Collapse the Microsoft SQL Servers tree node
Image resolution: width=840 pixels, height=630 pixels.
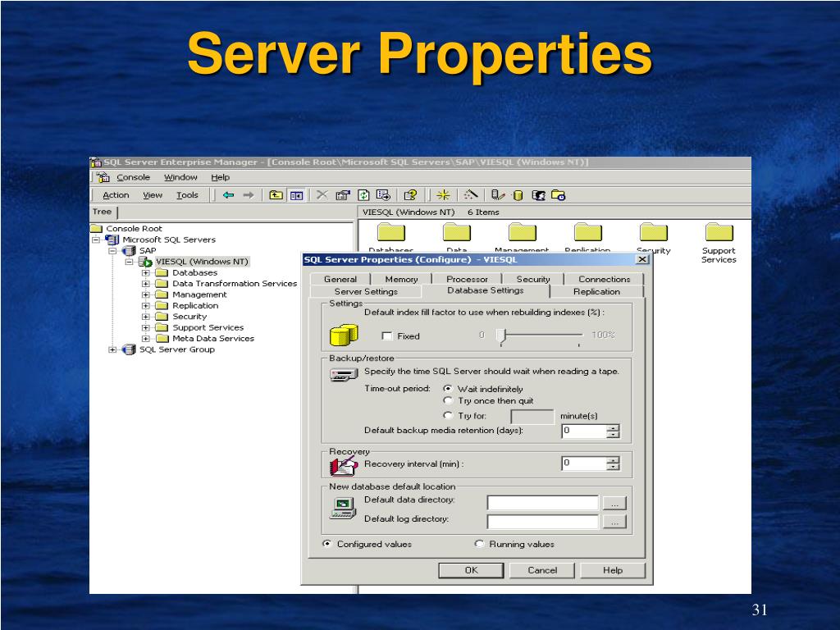(x=96, y=240)
